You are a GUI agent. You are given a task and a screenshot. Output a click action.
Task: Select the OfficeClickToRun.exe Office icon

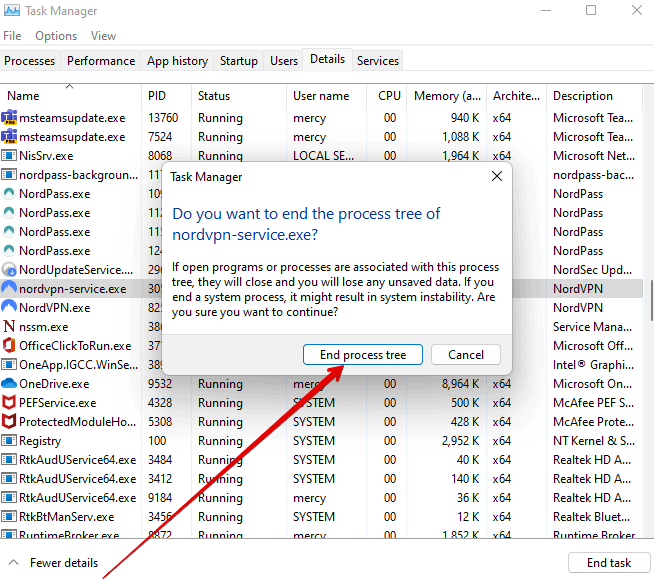10,346
